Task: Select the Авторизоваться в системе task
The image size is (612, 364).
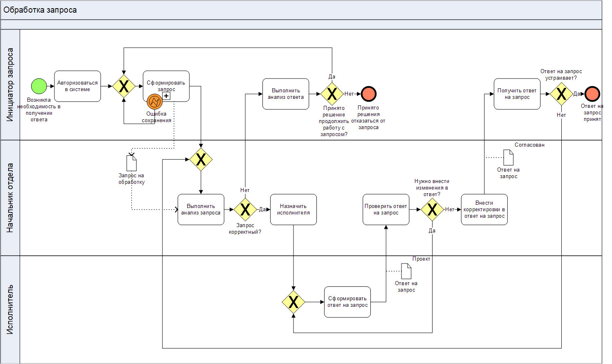Action: point(78,86)
